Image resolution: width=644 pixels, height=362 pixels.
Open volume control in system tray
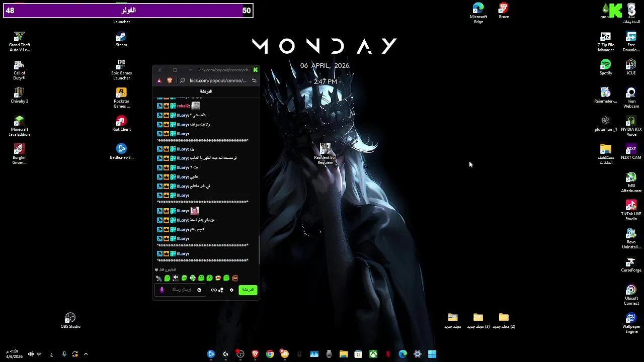coord(31,354)
